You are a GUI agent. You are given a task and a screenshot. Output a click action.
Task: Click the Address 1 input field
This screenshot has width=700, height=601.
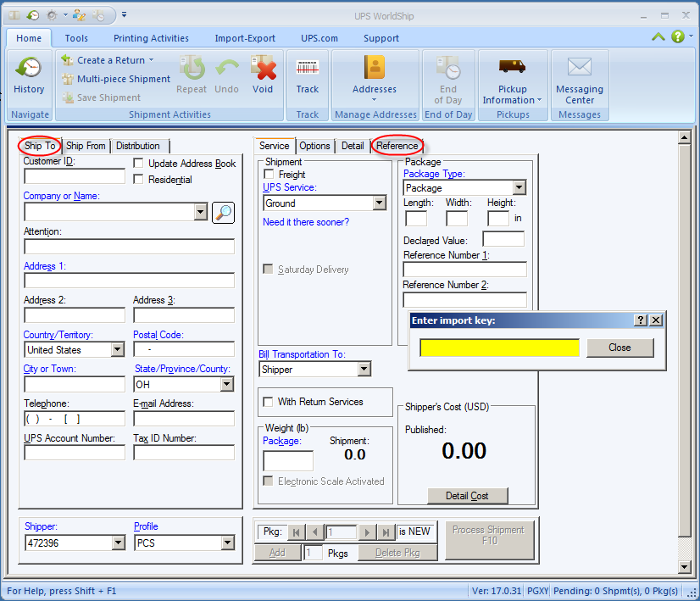(x=129, y=281)
